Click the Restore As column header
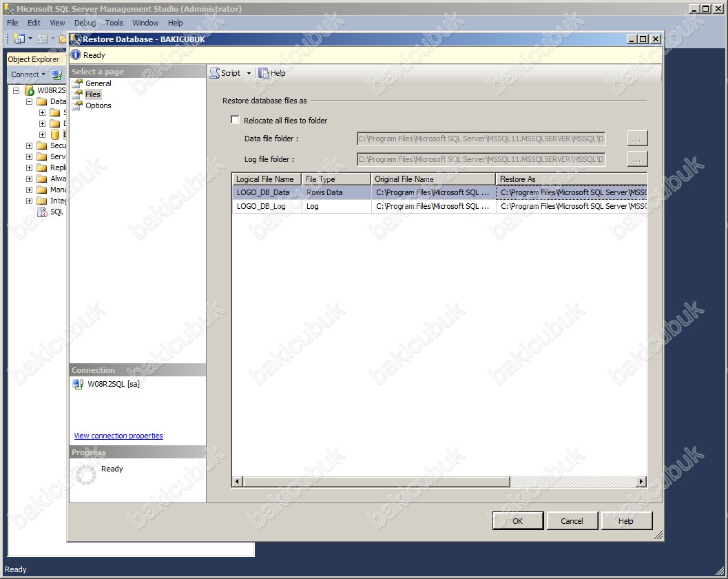This screenshot has width=728, height=579. 572,179
